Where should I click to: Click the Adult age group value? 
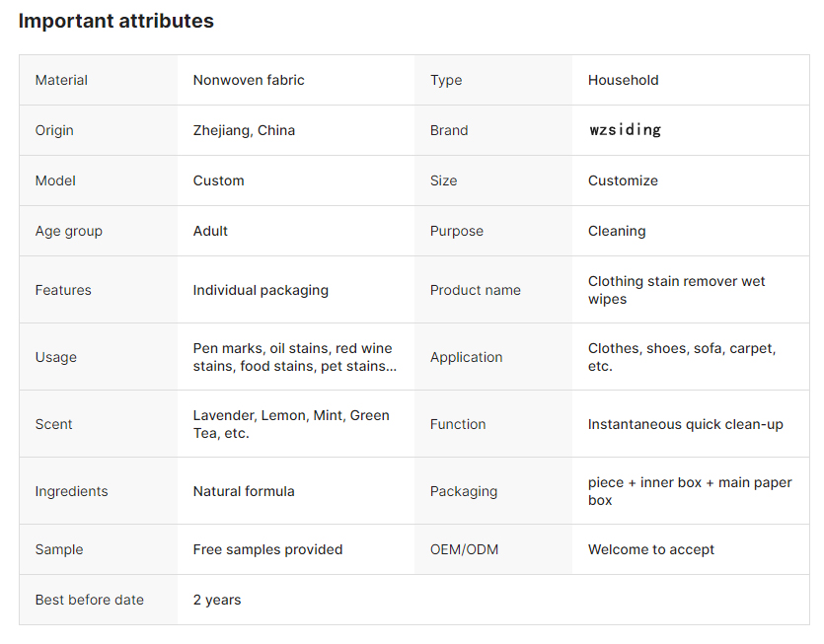(x=210, y=231)
